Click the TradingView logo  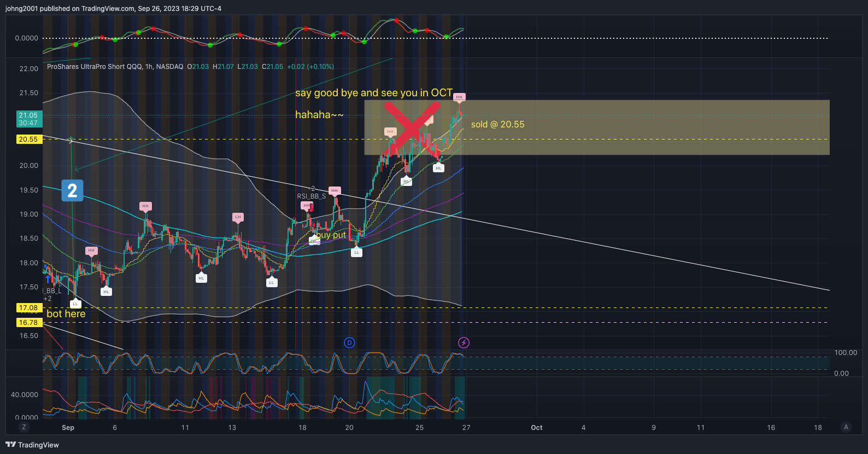[x=32, y=445]
